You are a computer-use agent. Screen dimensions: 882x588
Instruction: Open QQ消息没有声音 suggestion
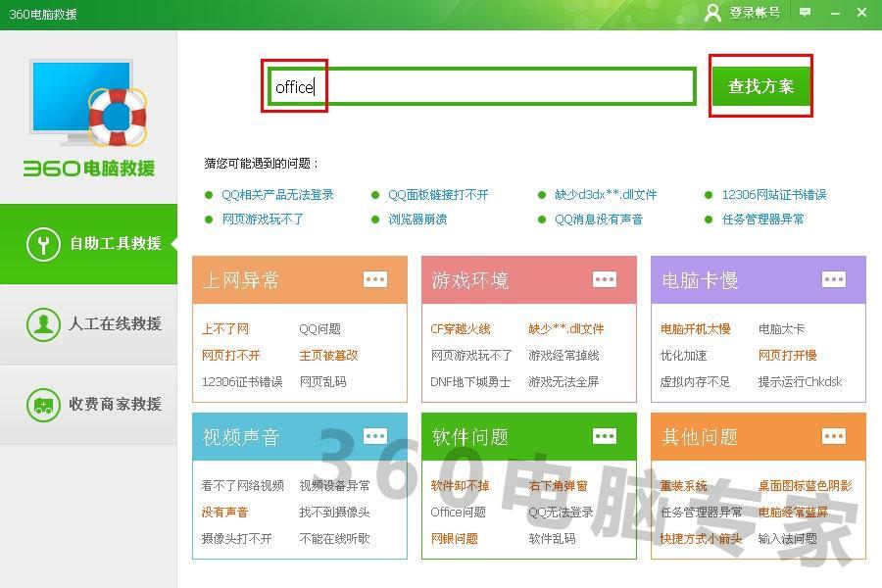point(599,219)
